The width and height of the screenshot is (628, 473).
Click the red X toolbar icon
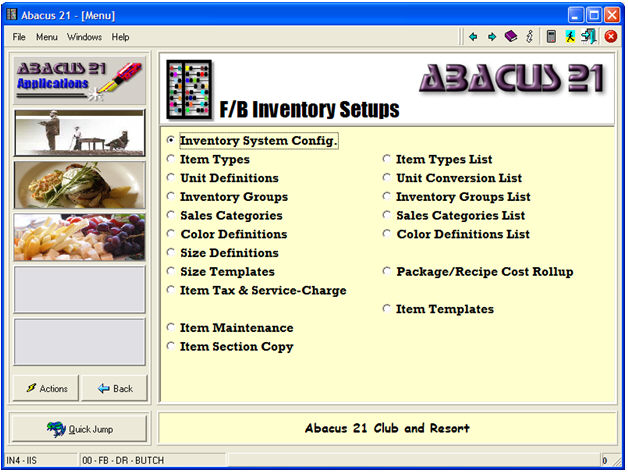click(x=610, y=37)
